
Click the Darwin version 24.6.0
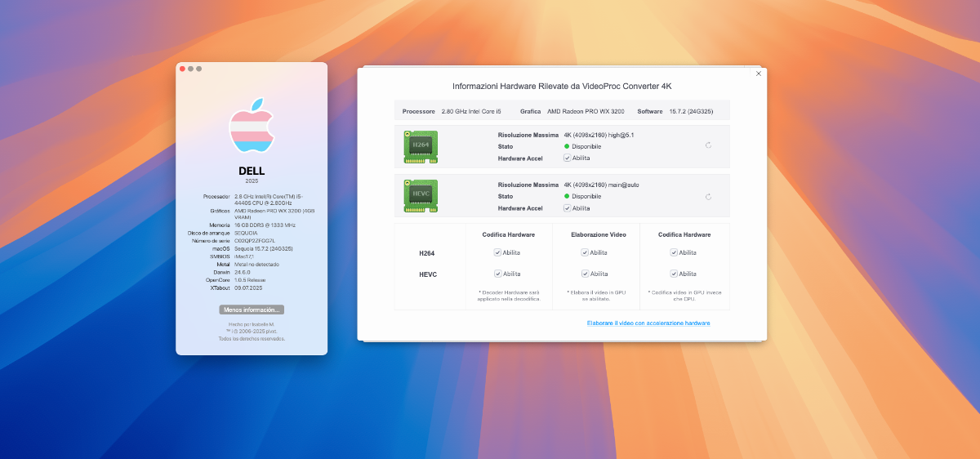pos(243,272)
